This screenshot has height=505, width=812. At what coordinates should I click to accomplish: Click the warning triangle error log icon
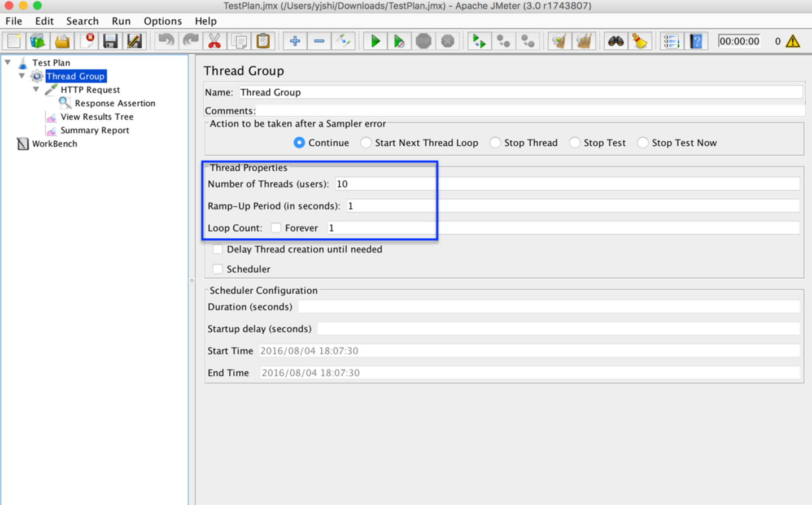(x=793, y=41)
